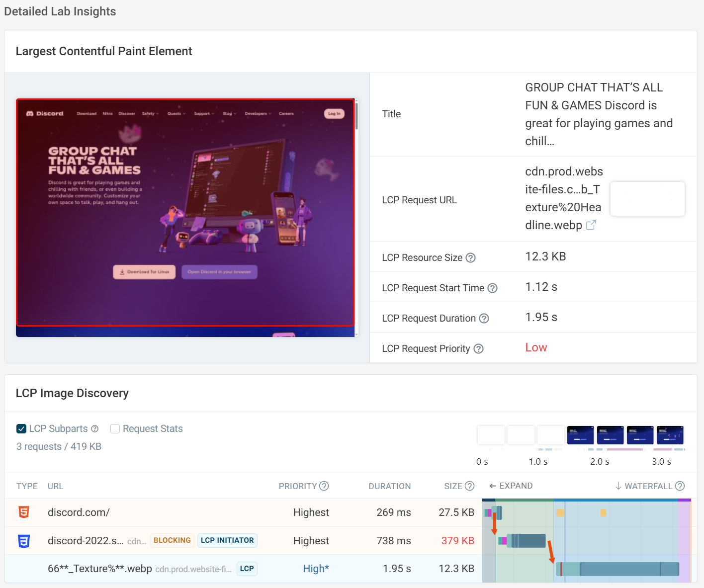704x588 pixels.
Task: Click the external link icon after LCP Request URL
Action: [591, 225]
